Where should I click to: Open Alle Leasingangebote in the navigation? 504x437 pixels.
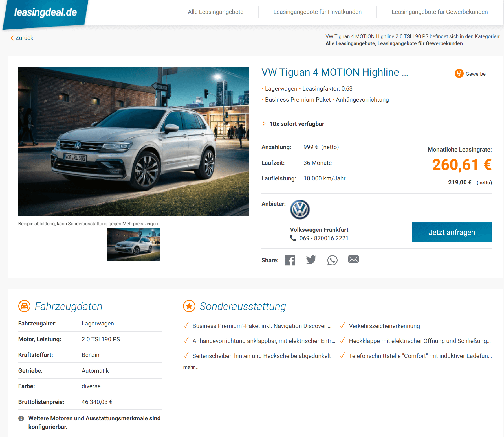click(215, 12)
